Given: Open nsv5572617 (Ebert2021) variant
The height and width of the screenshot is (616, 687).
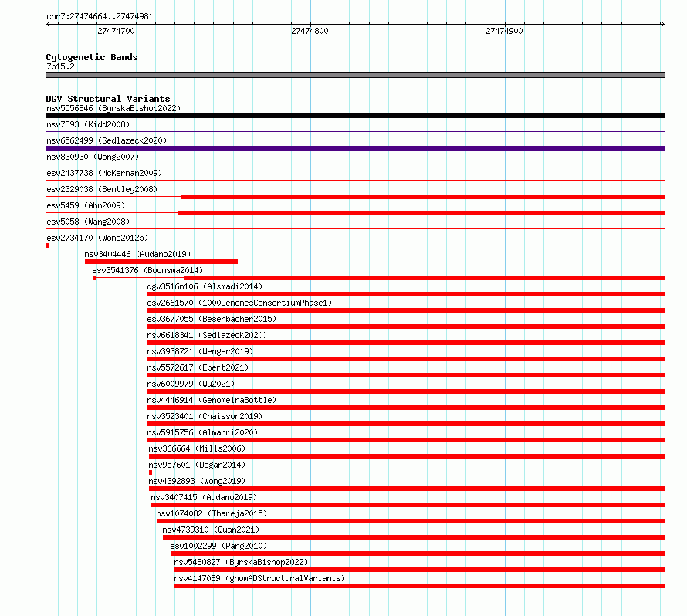Looking at the screenshot, I should point(198,367).
